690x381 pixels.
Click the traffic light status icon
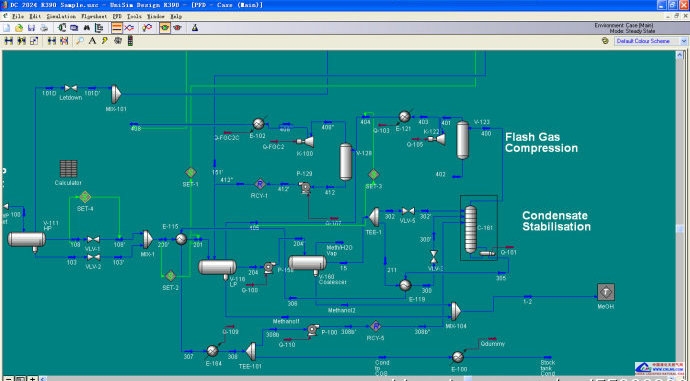[130, 41]
